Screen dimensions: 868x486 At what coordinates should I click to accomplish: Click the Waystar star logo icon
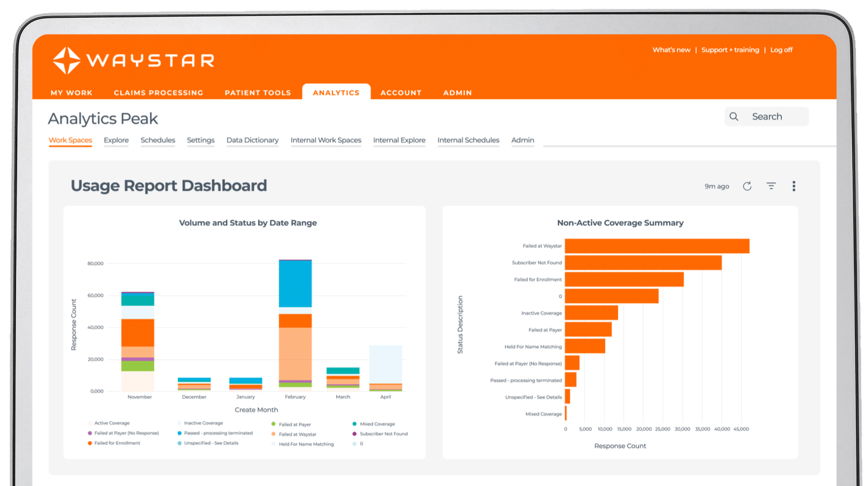[x=66, y=60]
